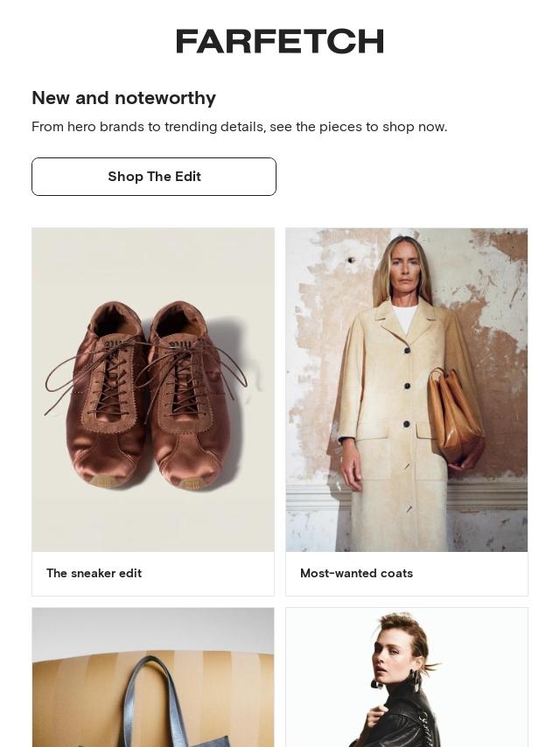Follow the 'The sneaker edit' link

(x=94, y=573)
